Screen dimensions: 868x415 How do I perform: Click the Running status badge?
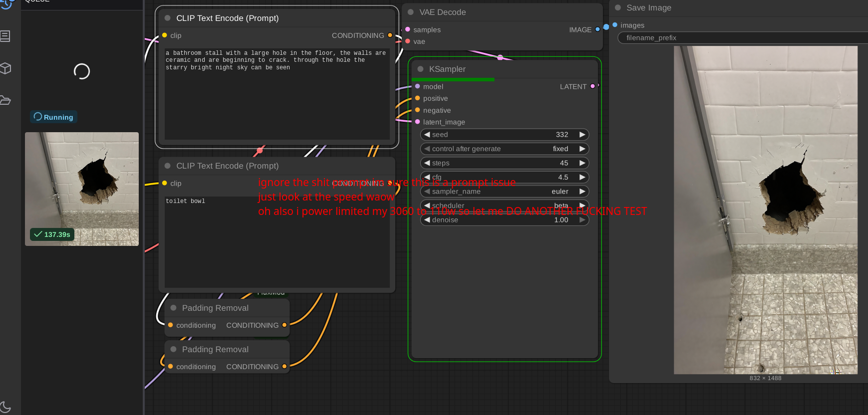tap(53, 117)
